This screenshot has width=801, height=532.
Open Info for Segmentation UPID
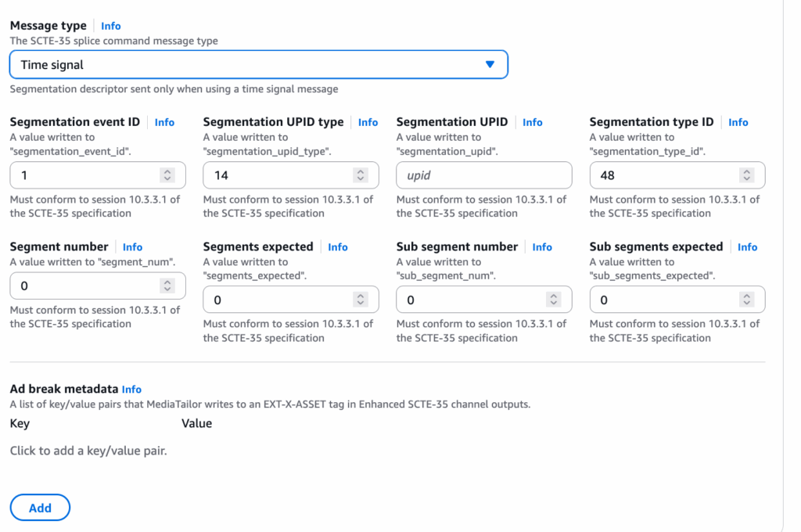(533, 122)
